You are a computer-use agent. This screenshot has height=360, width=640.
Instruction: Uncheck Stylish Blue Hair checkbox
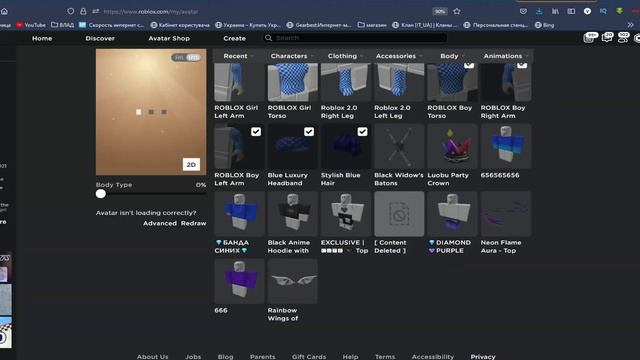tap(362, 131)
